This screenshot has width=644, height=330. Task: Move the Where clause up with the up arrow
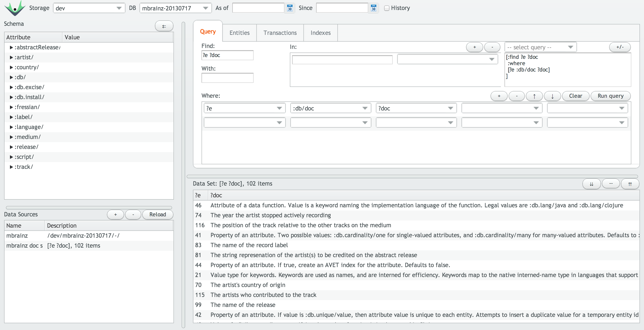(534, 96)
